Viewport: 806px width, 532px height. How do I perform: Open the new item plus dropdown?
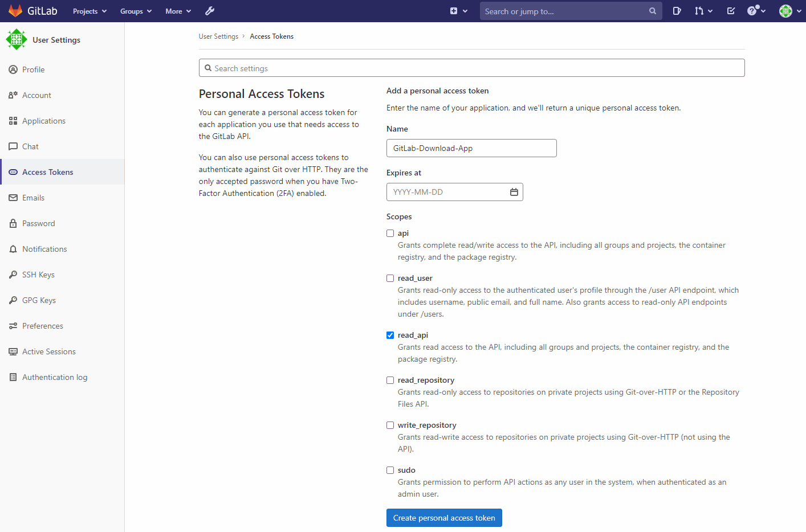(x=459, y=11)
